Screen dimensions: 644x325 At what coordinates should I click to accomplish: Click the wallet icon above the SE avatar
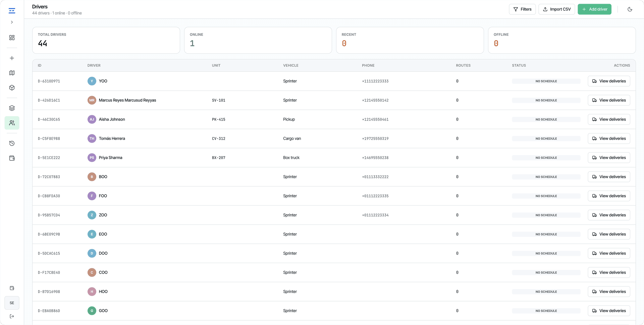click(12, 288)
